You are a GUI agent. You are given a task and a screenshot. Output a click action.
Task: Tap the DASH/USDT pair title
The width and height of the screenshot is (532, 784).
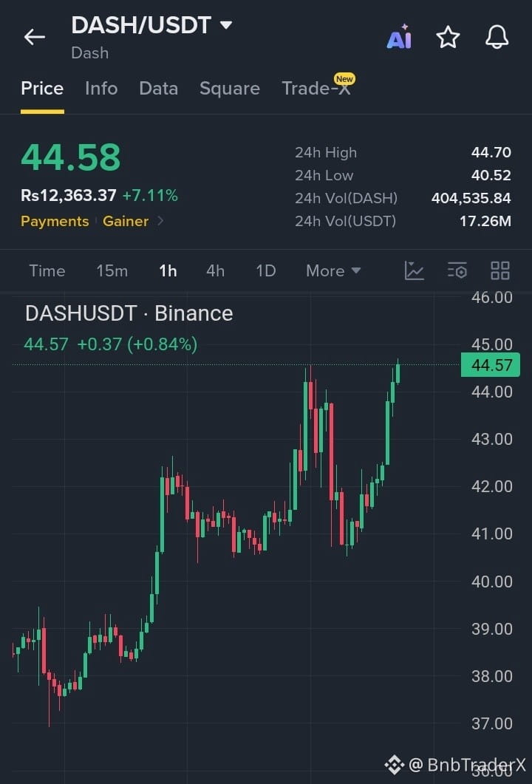(x=141, y=25)
